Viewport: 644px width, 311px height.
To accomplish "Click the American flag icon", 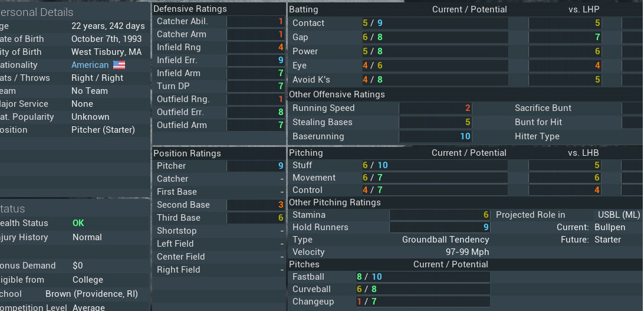I will [x=119, y=65].
